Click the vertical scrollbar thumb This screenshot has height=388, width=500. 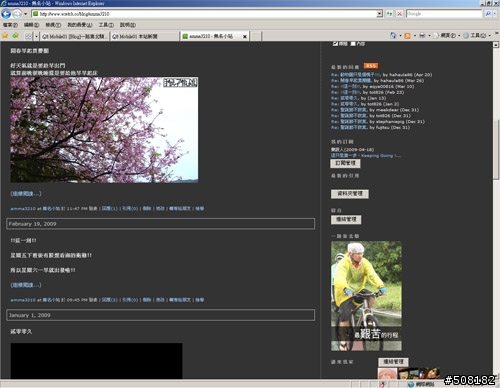click(496, 150)
